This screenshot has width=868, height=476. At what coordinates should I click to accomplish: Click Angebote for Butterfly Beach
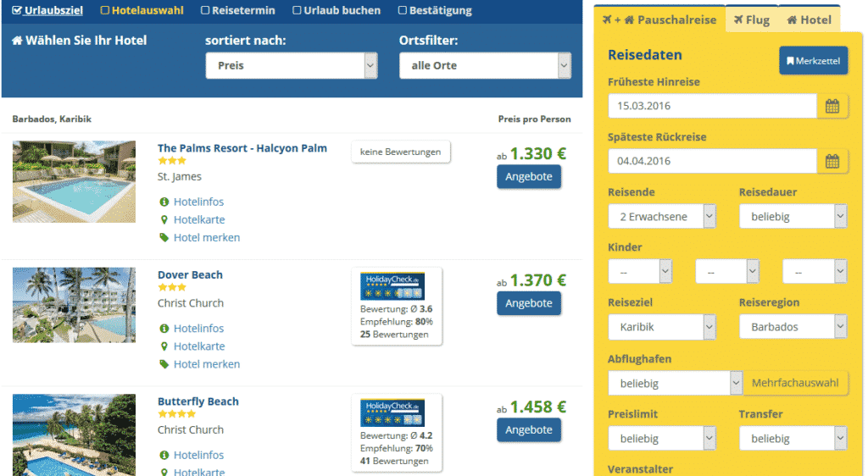529,430
